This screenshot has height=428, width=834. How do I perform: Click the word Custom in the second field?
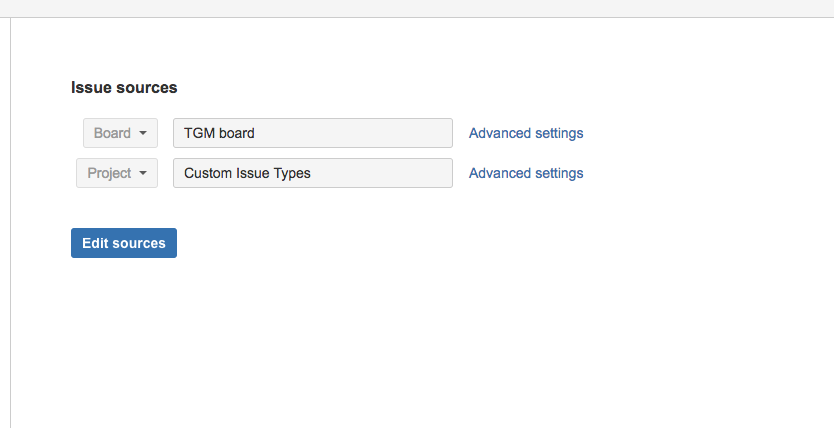[207, 173]
